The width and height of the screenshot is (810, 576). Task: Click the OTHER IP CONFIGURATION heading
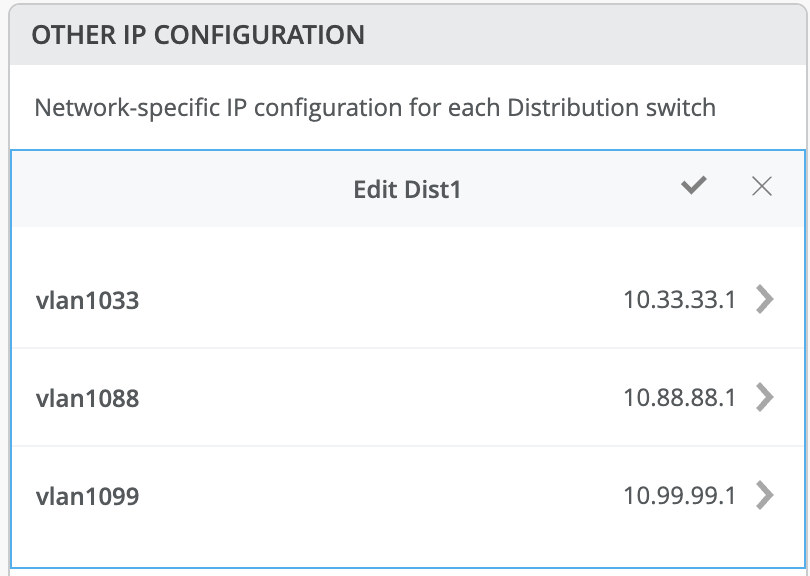click(198, 35)
